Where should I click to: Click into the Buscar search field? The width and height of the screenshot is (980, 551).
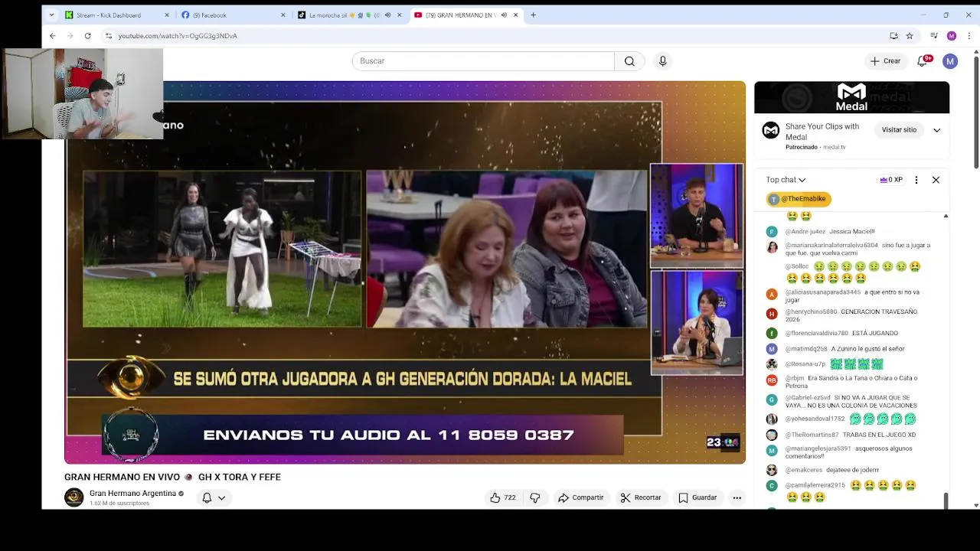pos(483,61)
